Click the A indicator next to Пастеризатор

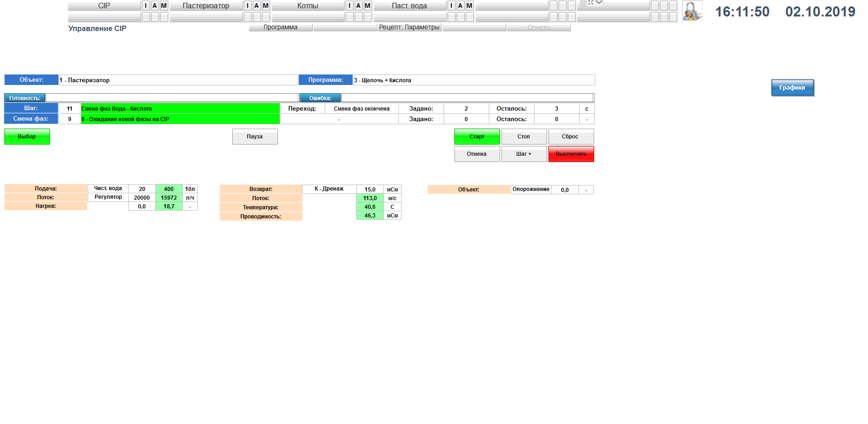coord(257,6)
